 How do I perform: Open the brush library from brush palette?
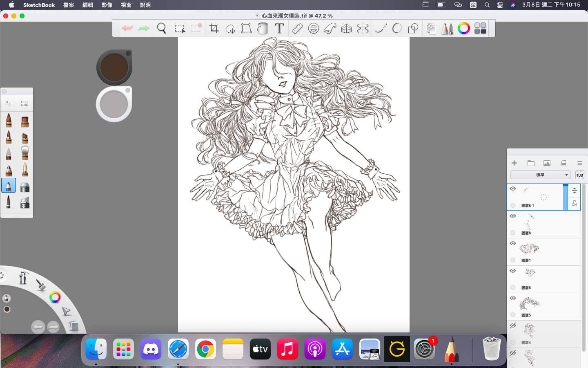[x=24, y=103]
